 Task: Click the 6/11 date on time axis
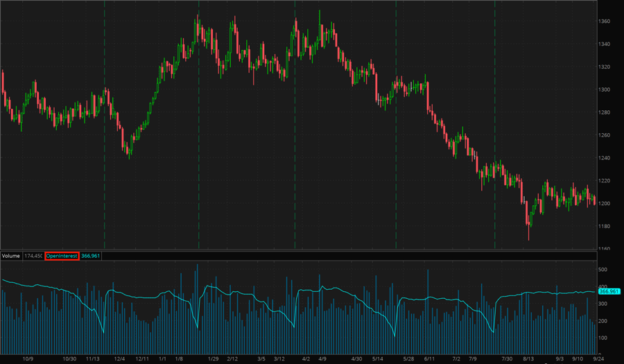click(x=429, y=358)
